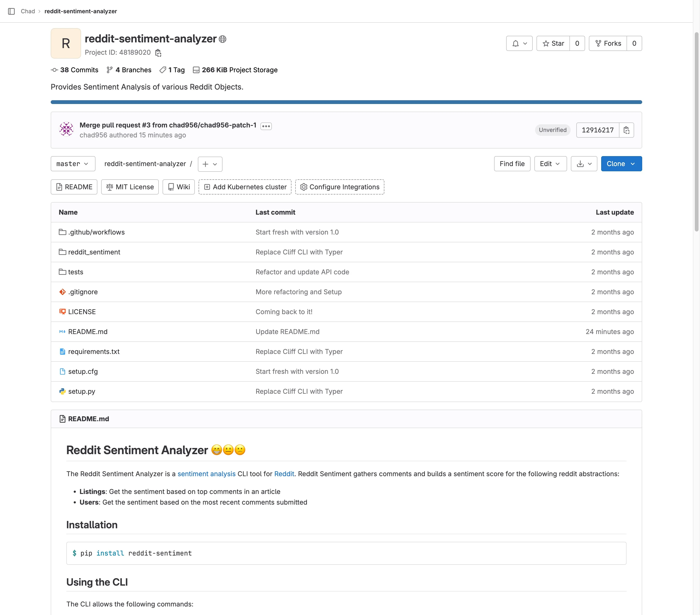Screen dimensions: 700x615
Task: Copy commit SHA 12916217 clipboard icon
Action: click(x=626, y=130)
